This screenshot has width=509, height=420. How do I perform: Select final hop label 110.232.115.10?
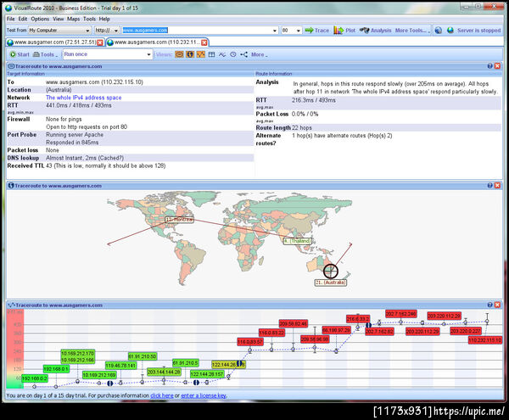pos(485,340)
